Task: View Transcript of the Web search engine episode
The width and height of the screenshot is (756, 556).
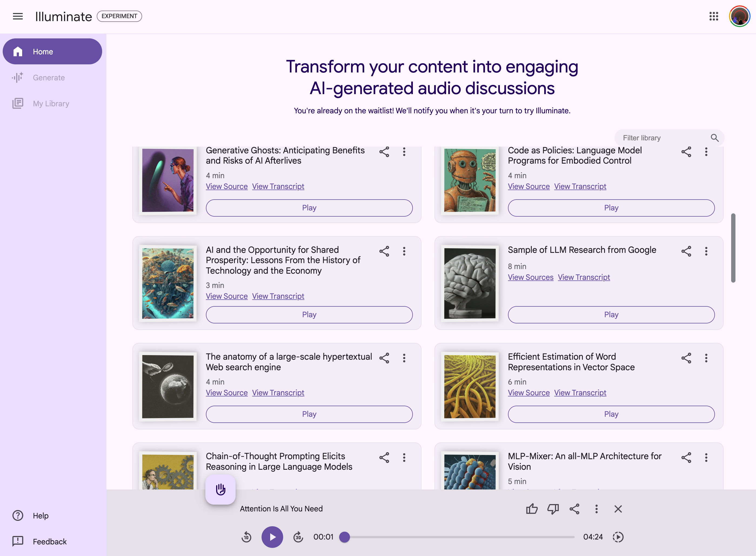Action: pos(278,392)
